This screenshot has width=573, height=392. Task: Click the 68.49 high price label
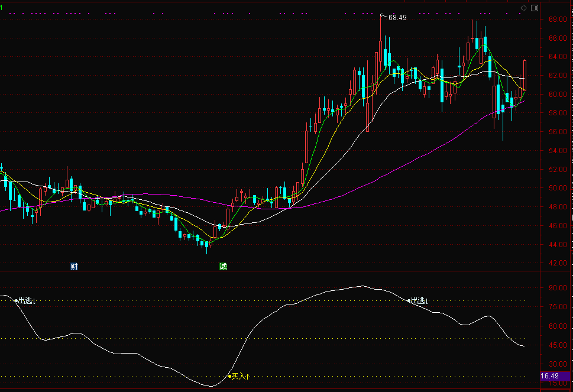tap(397, 18)
